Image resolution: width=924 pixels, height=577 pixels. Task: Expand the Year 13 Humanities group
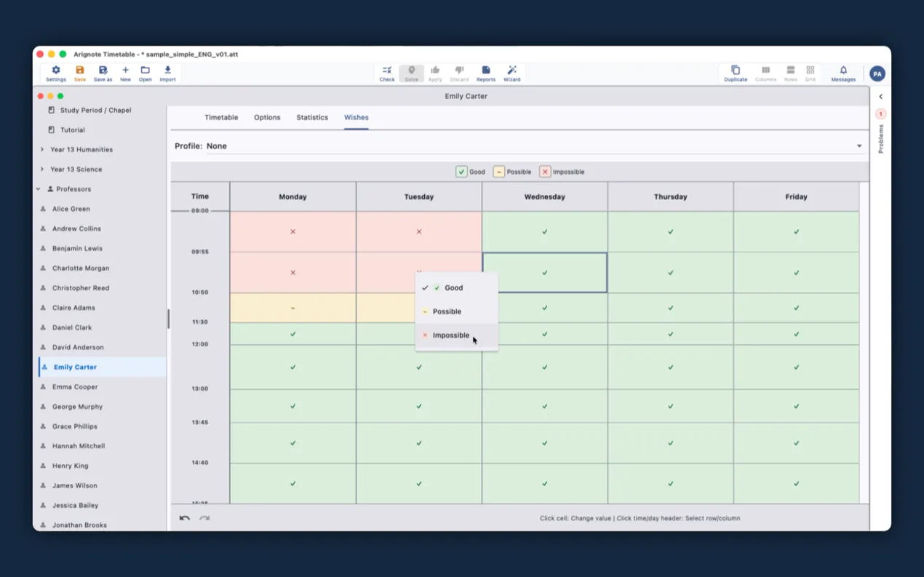click(x=41, y=150)
